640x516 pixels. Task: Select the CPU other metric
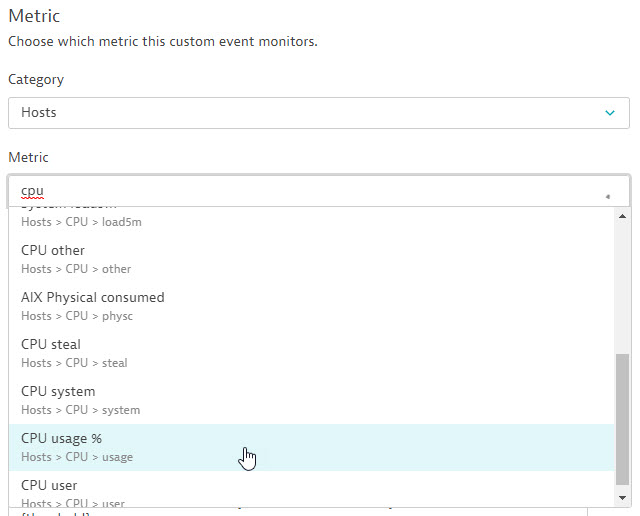pyautogui.click(x=53, y=251)
